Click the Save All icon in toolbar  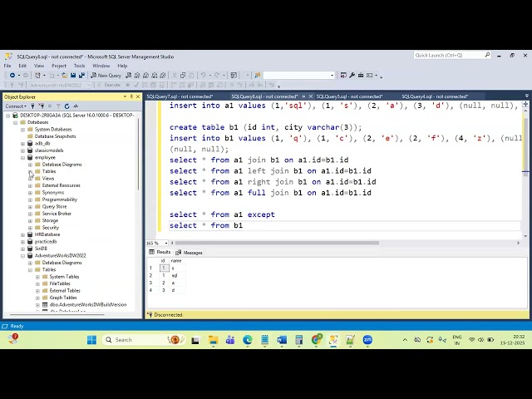81,76
